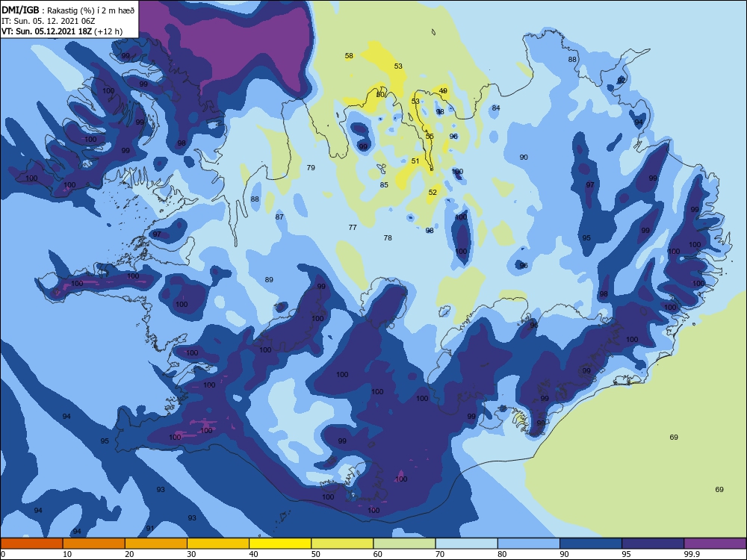Click the '92' value near the northeast coast

[x=622, y=81]
